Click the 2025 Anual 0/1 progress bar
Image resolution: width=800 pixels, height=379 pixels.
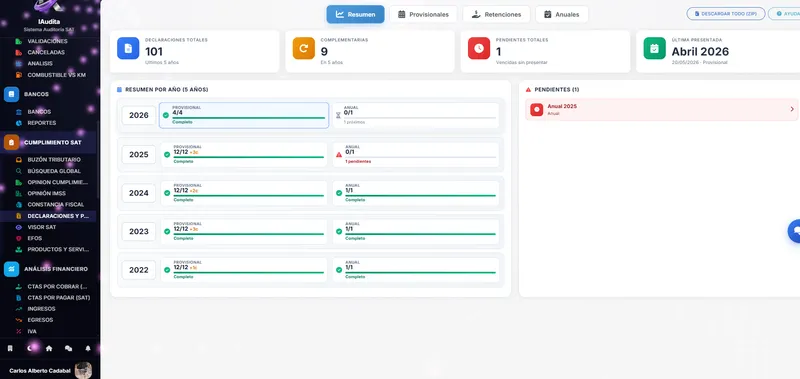point(420,157)
